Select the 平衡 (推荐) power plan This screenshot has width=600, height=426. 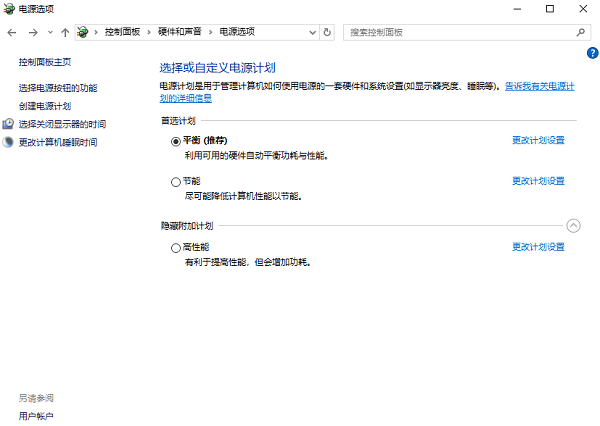pos(176,142)
